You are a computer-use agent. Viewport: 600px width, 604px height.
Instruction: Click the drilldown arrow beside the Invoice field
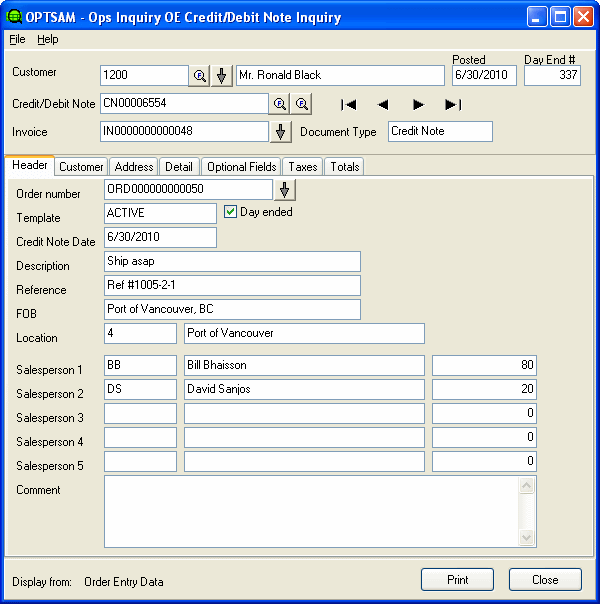tap(281, 132)
